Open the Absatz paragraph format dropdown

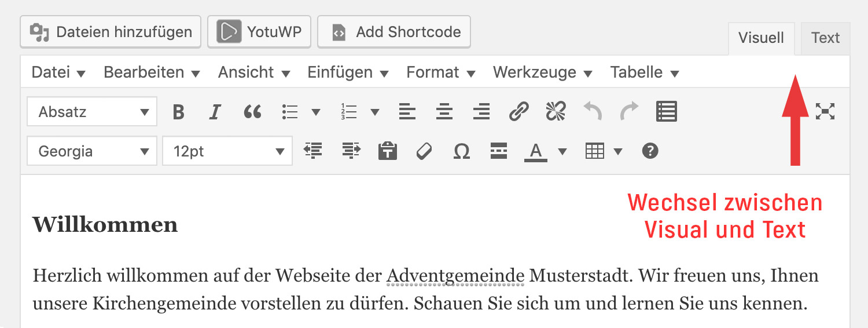click(92, 111)
